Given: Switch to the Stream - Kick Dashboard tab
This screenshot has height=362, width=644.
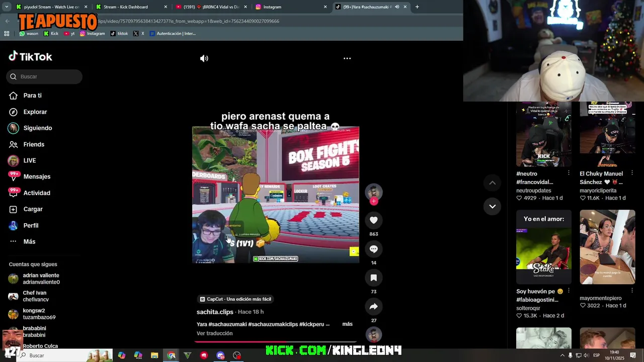Looking at the screenshot, I should [x=131, y=7].
